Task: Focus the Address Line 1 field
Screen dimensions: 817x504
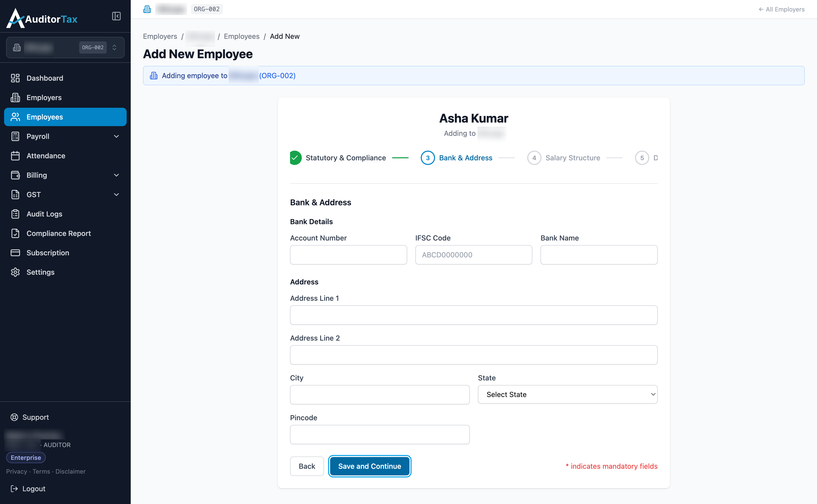Action: coord(474,315)
